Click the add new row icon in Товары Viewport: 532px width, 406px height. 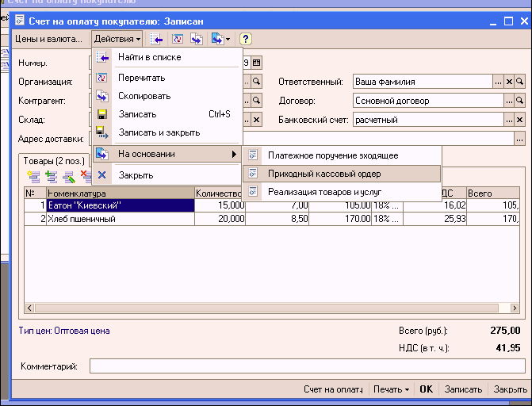[32, 176]
